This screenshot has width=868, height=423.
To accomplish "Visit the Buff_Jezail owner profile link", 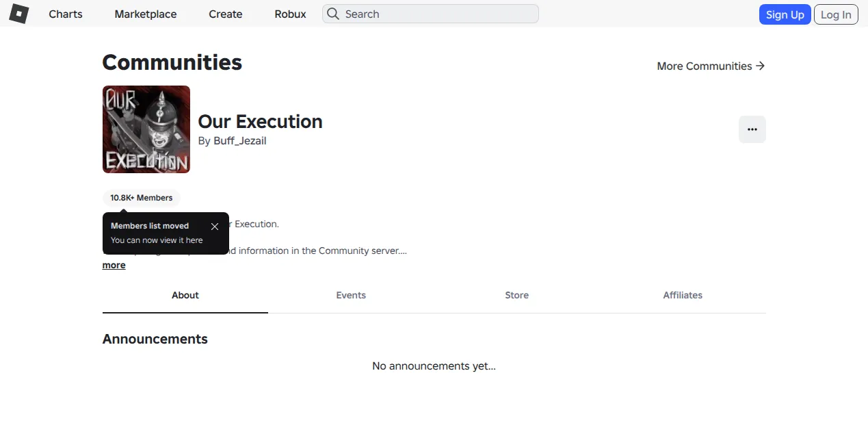I will pos(240,141).
